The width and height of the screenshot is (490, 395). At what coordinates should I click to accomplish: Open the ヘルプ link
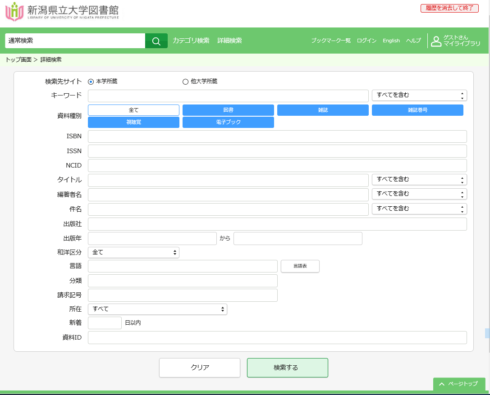[x=413, y=41]
